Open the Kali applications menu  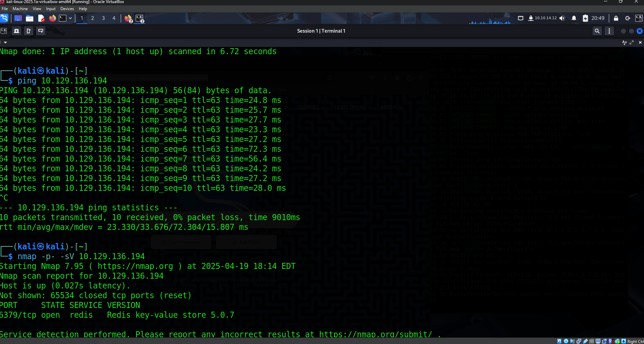tap(4, 18)
